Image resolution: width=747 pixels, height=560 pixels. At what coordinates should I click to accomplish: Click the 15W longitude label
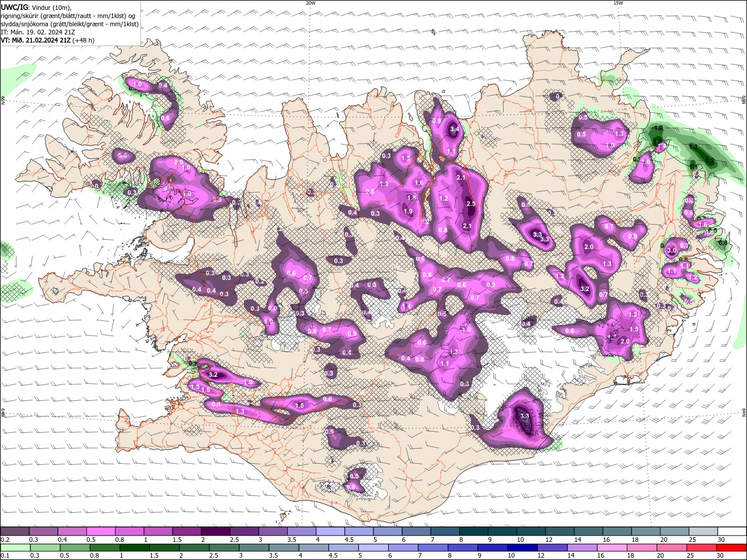click(x=618, y=3)
